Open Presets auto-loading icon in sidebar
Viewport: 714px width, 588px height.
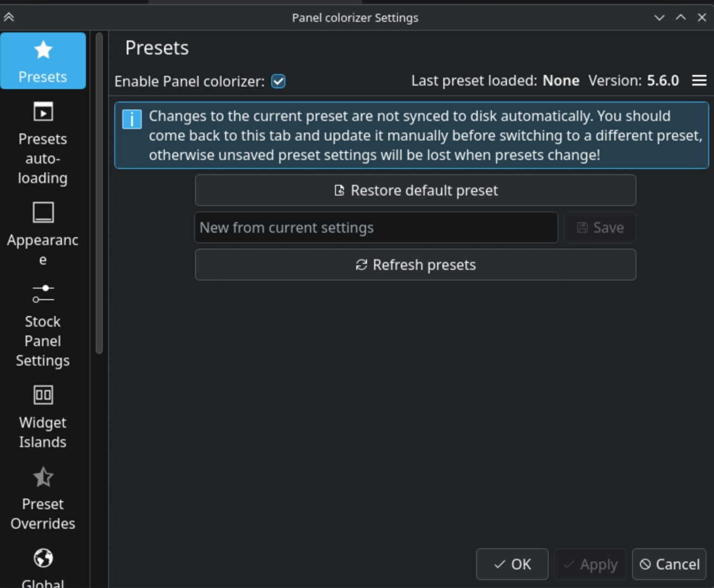click(43, 112)
